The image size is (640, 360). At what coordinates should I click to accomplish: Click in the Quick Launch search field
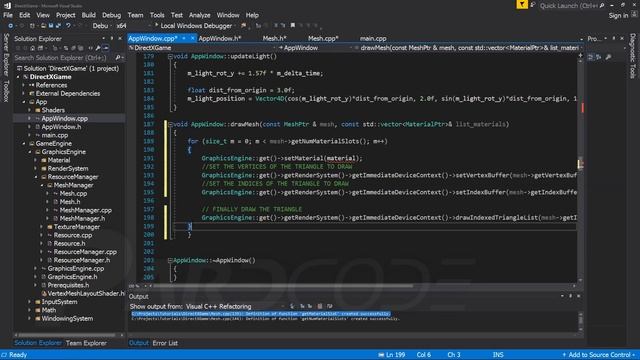tap(569, 6)
